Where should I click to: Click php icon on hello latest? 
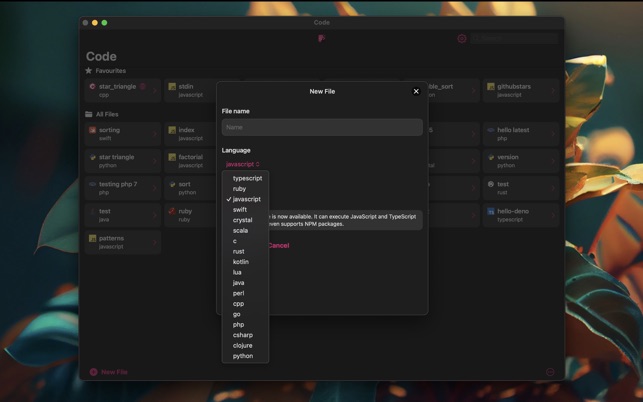[x=491, y=130]
